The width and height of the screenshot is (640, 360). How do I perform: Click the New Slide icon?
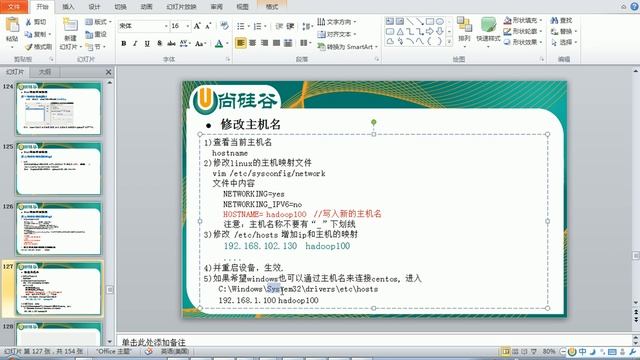[x=70, y=25]
